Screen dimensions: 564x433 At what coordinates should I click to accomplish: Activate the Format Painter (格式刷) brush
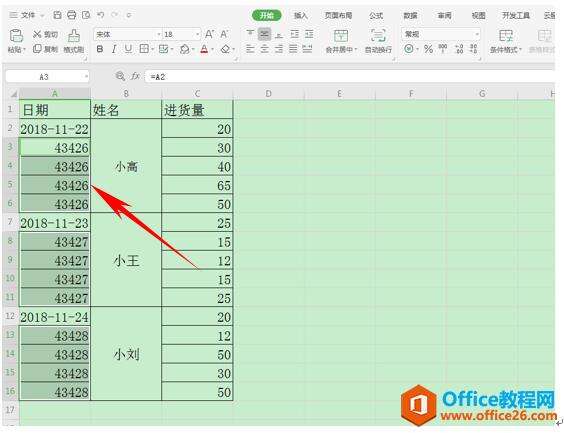pyautogui.click(x=74, y=41)
